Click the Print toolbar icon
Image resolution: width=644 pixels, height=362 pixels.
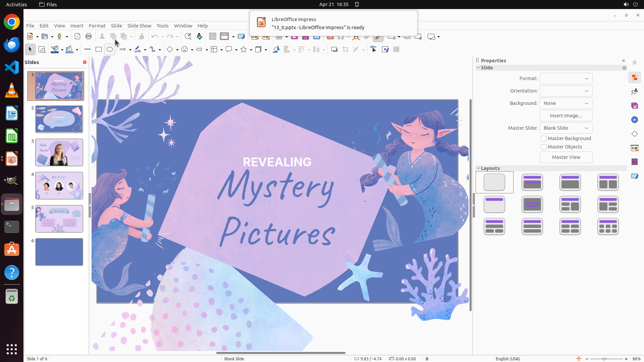click(89, 37)
